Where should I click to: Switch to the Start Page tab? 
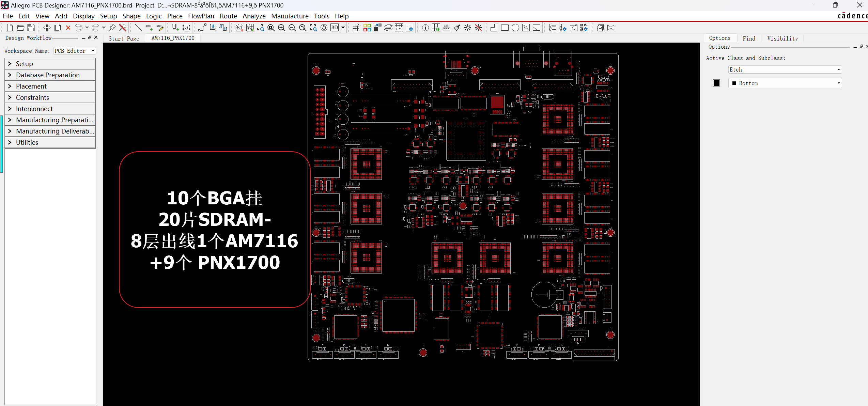124,38
